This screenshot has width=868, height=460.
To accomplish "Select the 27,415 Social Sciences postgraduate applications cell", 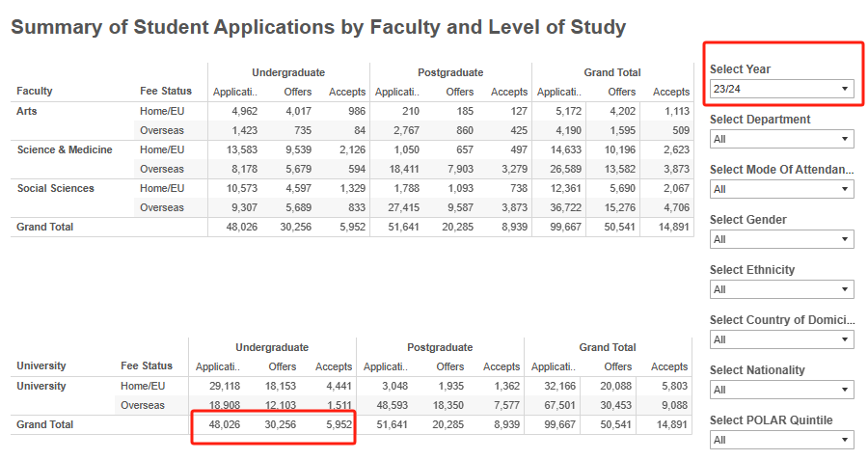I will [399, 207].
